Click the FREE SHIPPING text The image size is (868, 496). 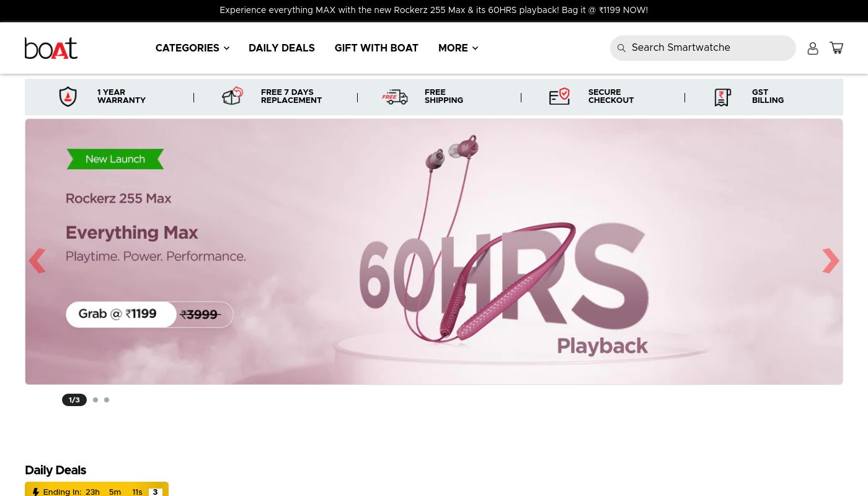tap(444, 96)
